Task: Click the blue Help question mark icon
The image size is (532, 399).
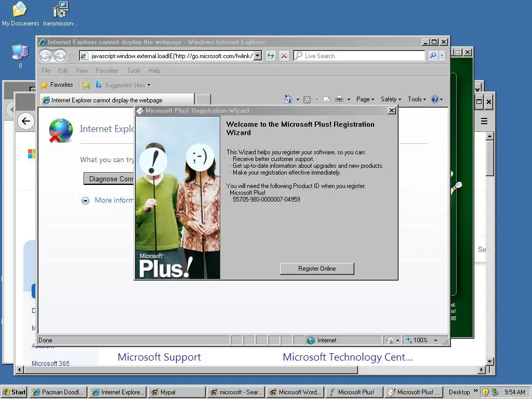Action: point(435,99)
